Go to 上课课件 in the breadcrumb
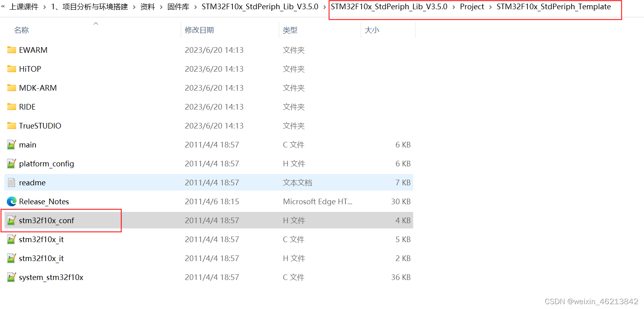Image resolution: width=644 pixels, height=309 pixels. point(24,7)
